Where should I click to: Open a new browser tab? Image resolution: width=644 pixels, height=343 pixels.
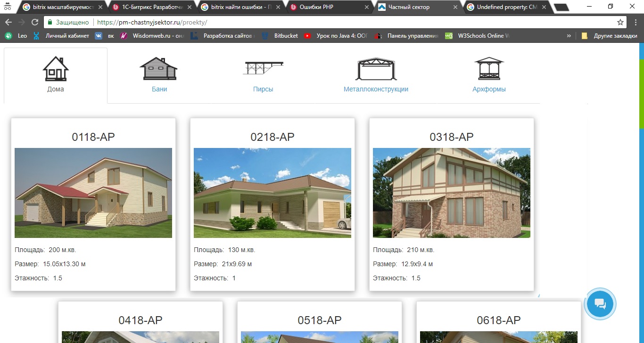[561, 7]
